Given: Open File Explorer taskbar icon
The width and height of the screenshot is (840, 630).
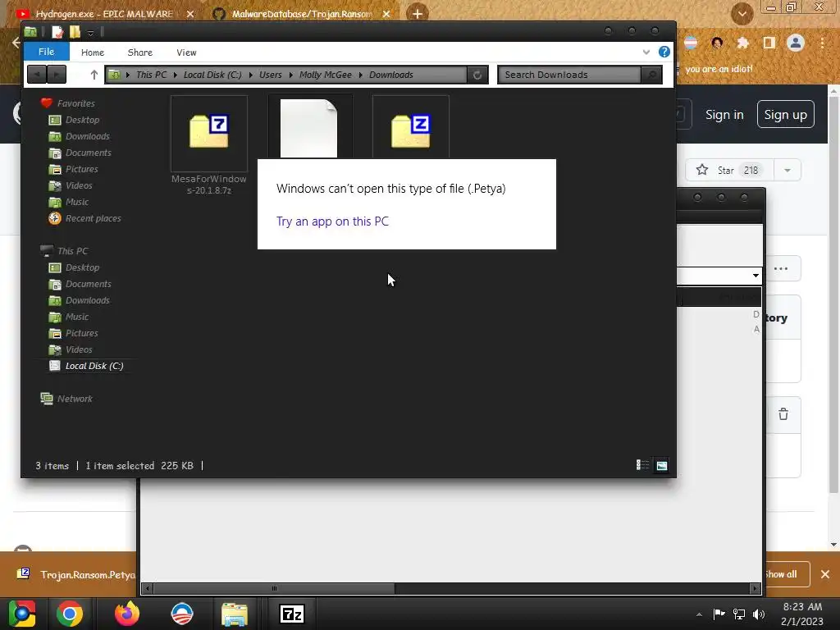Looking at the screenshot, I should [234, 614].
